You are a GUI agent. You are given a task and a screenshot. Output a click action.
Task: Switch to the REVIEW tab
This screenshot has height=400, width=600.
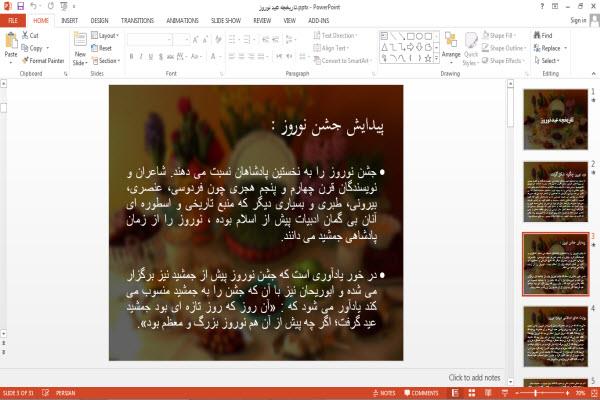point(262,20)
